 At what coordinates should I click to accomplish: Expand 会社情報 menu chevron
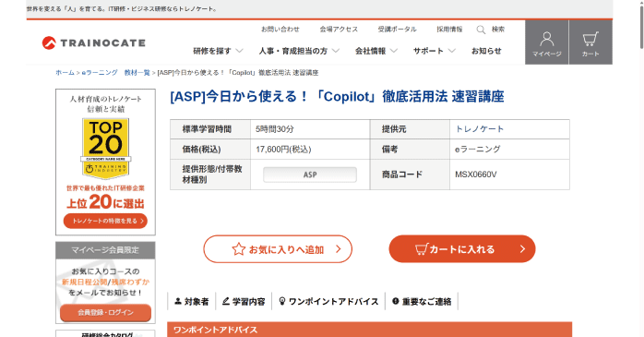tap(393, 51)
